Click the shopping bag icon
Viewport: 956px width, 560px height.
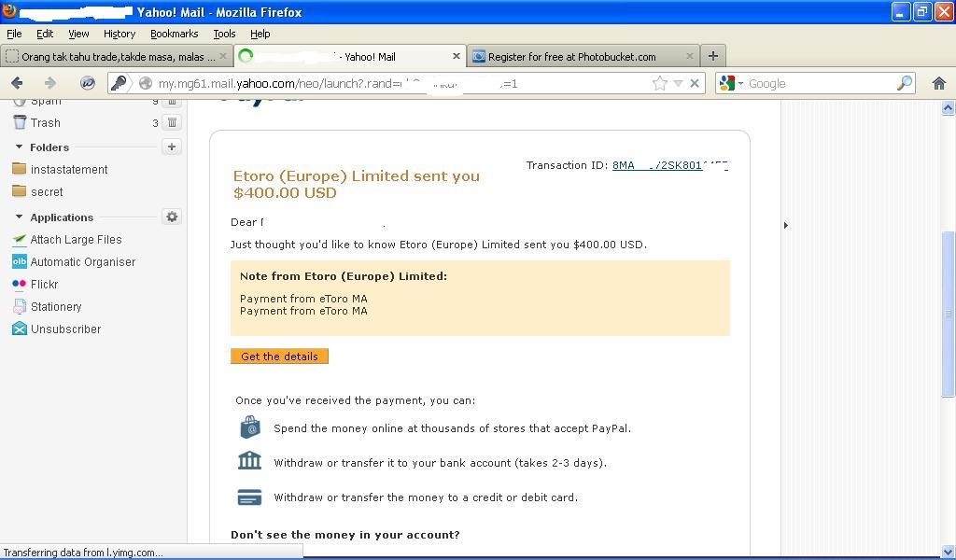click(250, 427)
